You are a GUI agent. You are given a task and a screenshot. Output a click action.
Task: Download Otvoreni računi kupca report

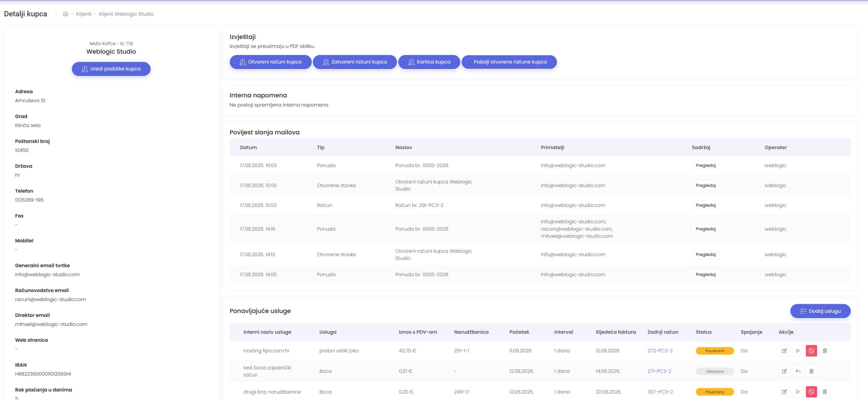pyautogui.click(x=271, y=62)
